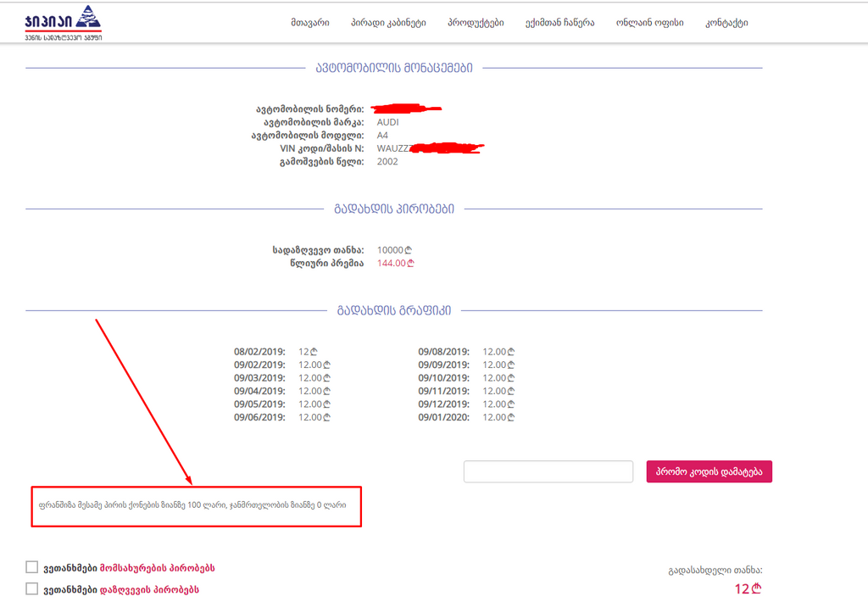Click the გადახდის გრაფიკი section heading

(x=394, y=310)
